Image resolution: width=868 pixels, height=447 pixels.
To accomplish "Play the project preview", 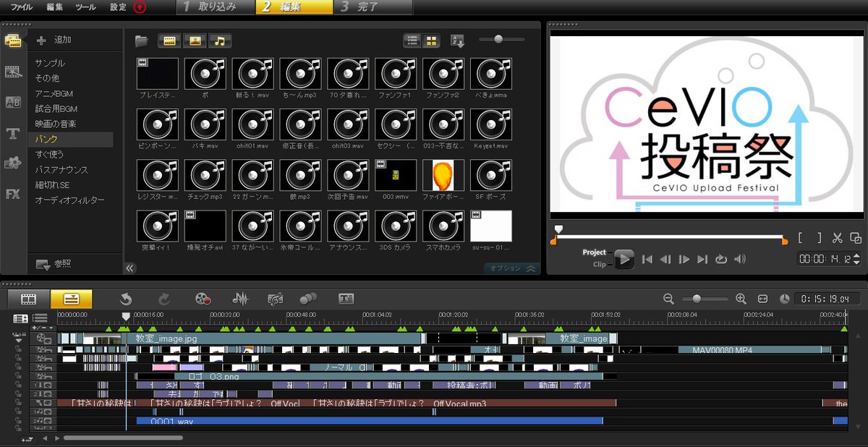I will coord(624,259).
